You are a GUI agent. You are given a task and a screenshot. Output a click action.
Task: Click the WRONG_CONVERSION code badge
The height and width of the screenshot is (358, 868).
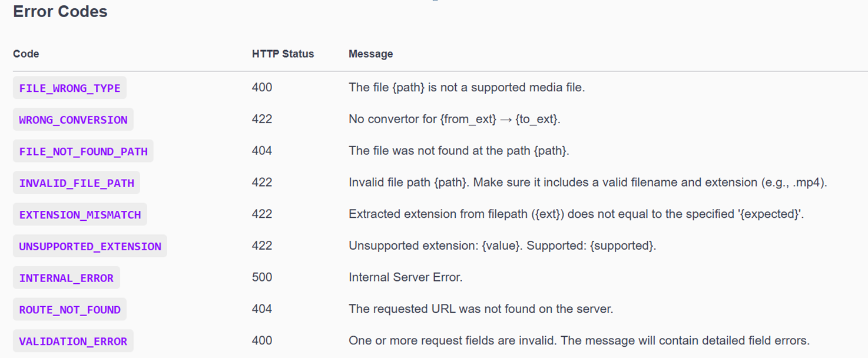pos(73,120)
